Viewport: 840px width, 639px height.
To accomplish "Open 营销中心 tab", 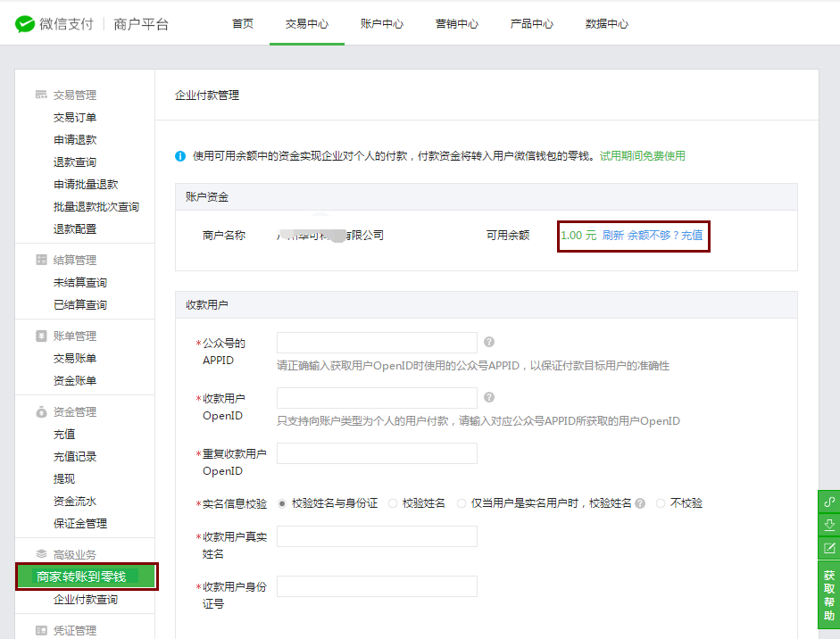I will 457,23.
